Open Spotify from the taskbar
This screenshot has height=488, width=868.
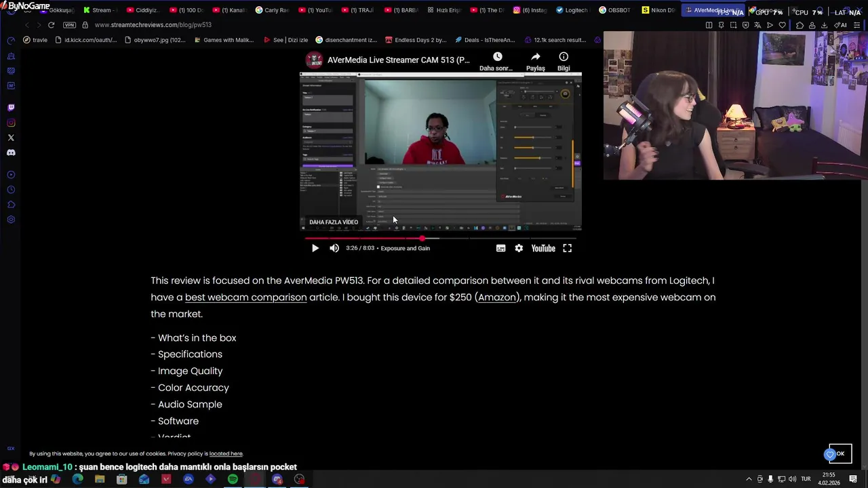click(x=233, y=479)
